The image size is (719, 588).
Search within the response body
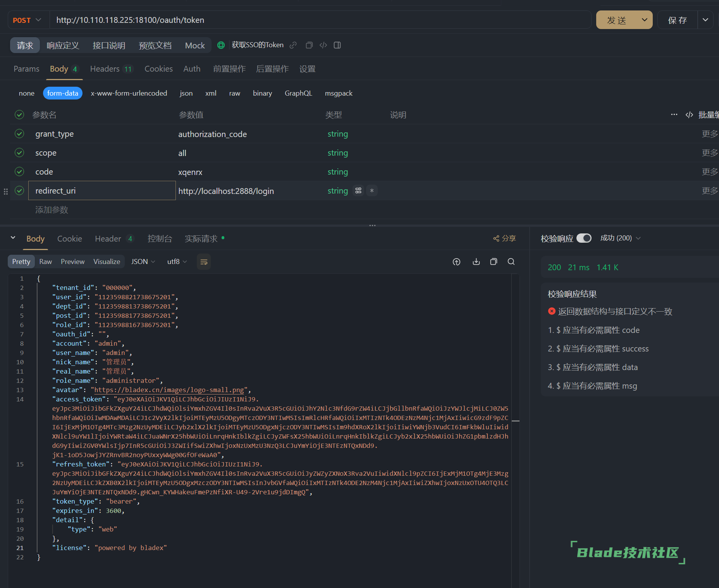tap(511, 262)
